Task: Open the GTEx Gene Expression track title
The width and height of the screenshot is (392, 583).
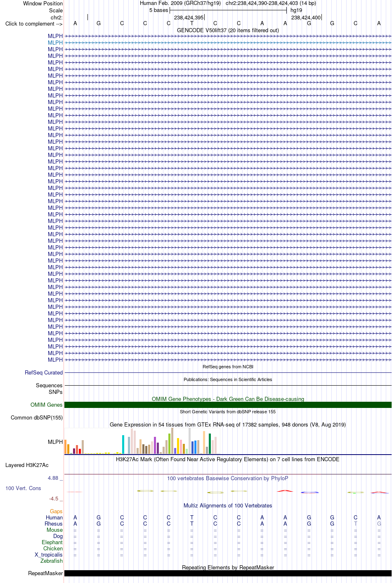Action: pyautogui.click(x=228, y=424)
